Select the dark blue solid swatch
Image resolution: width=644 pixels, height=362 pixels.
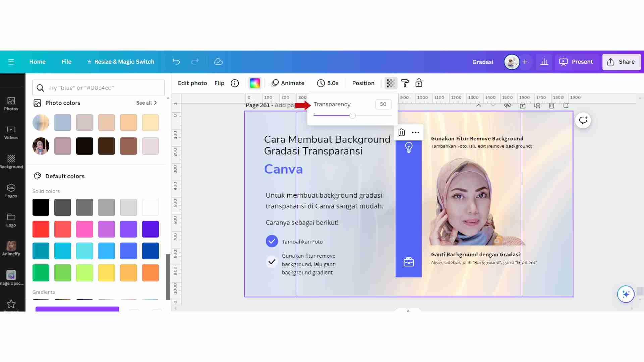coord(150,251)
